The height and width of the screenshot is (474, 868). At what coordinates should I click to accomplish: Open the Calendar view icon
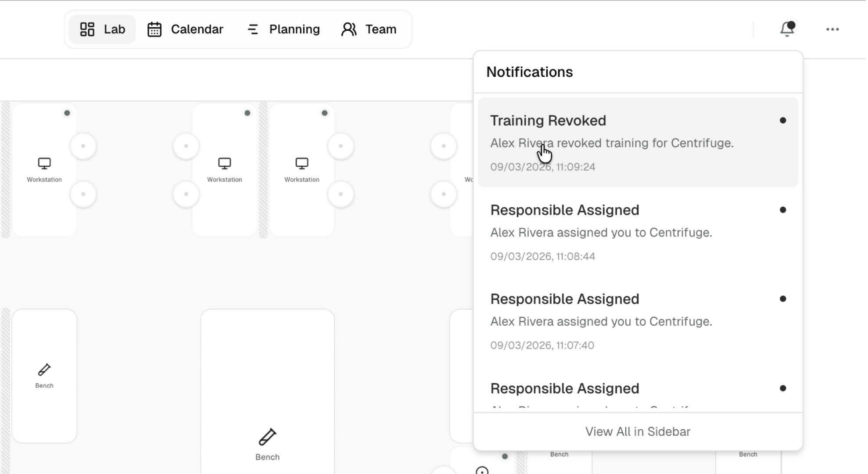[154, 29]
